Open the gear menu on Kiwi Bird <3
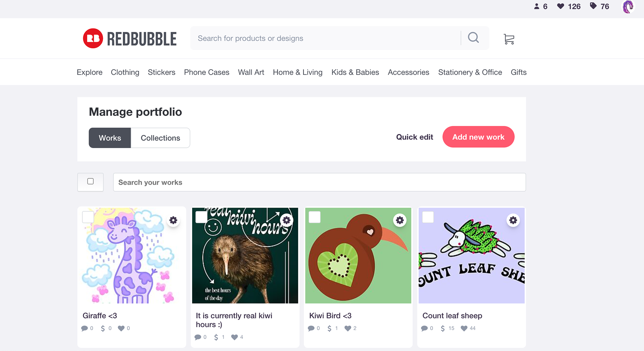 [400, 220]
